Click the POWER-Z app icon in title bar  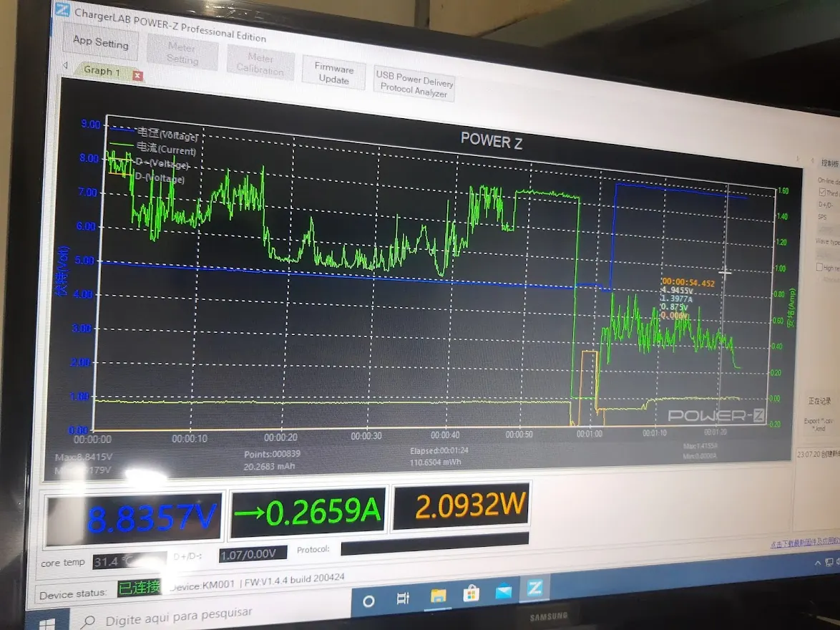pos(63,9)
